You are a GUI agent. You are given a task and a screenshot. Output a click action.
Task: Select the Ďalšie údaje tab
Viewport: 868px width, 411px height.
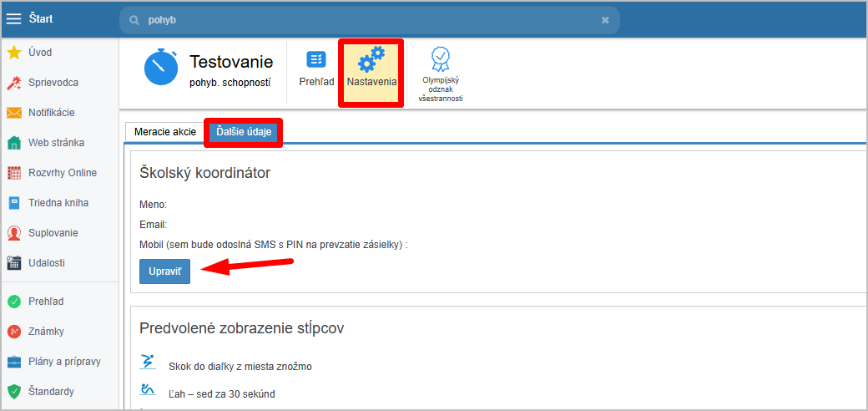244,132
